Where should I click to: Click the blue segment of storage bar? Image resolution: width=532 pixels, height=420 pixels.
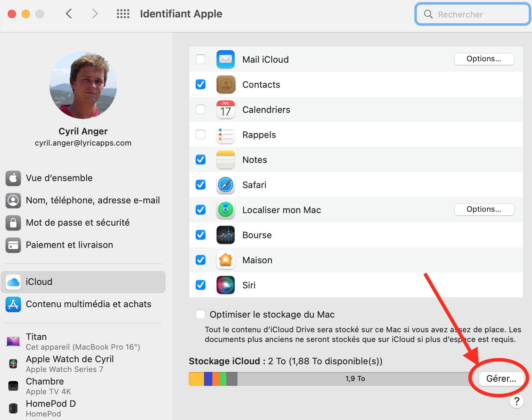208,379
